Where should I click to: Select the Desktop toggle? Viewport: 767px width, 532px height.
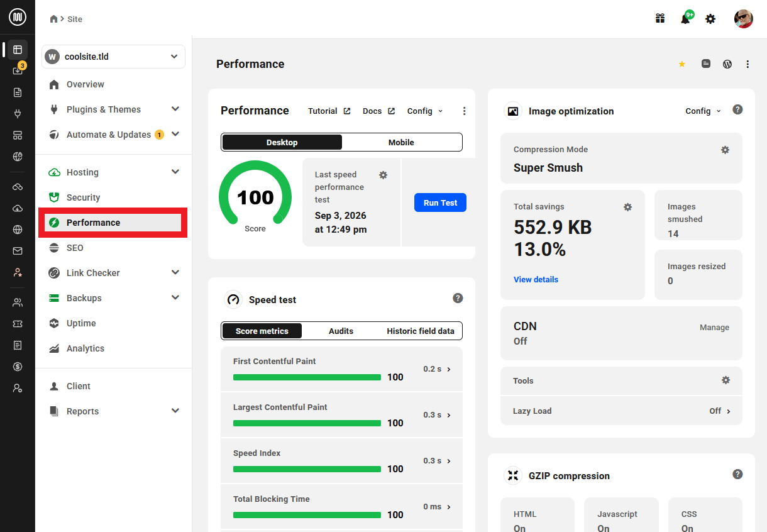tap(282, 142)
